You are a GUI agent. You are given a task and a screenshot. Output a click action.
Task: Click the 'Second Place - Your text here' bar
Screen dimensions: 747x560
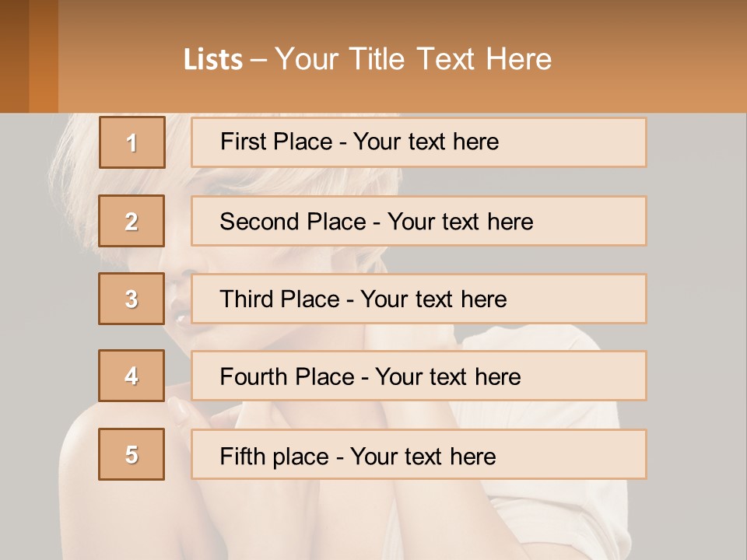[x=419, y=221]
